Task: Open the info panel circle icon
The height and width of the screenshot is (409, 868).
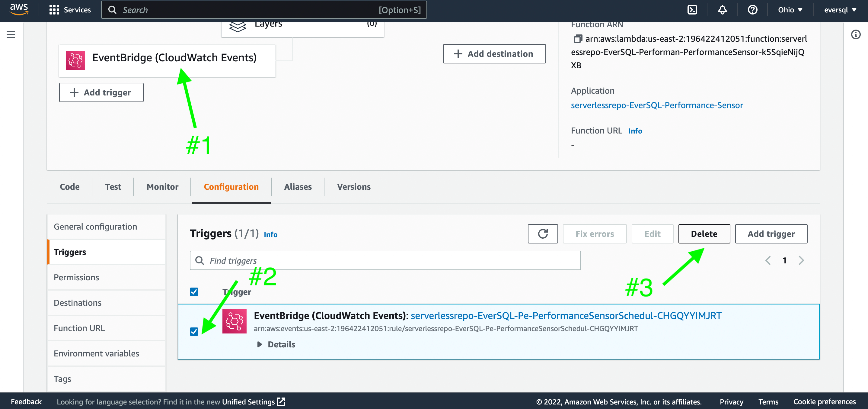Action: tap(856, 34)
